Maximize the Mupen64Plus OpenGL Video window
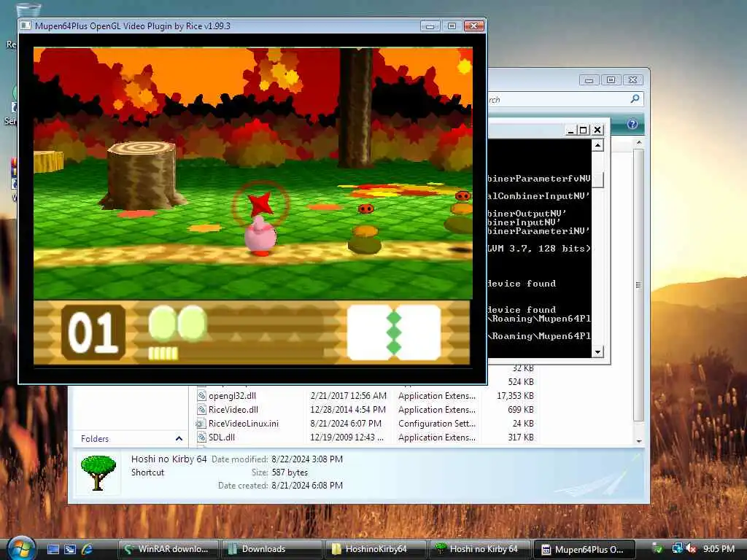Screen dimensions: 747x560 [x=451, y=26]
